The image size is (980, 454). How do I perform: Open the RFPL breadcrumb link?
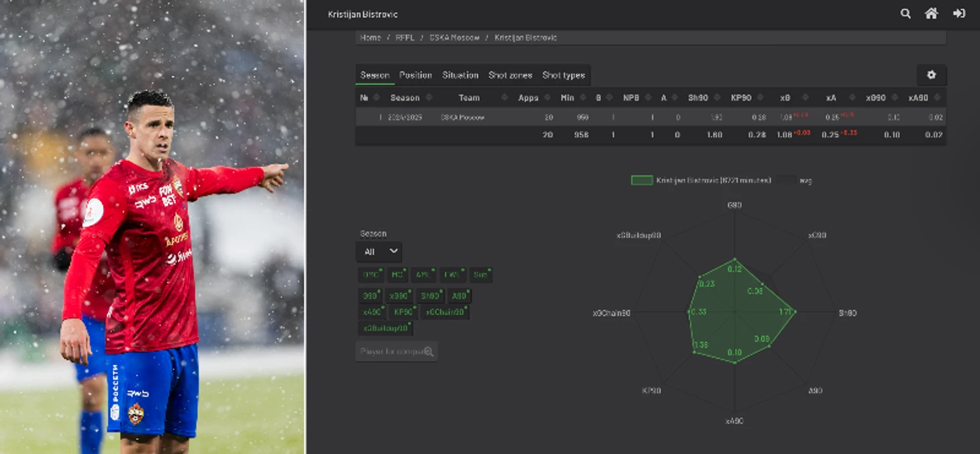point(405,38)
